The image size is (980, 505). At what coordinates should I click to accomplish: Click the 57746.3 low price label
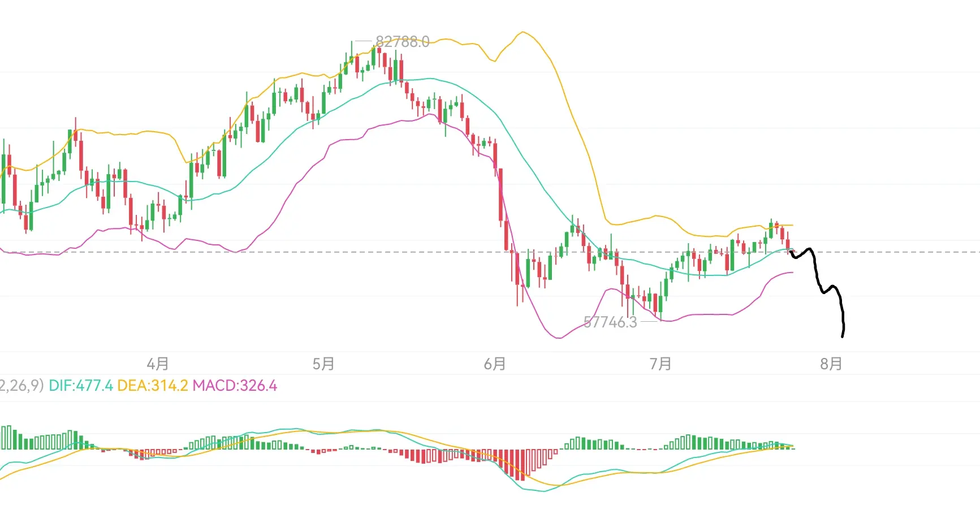(610, 322)
